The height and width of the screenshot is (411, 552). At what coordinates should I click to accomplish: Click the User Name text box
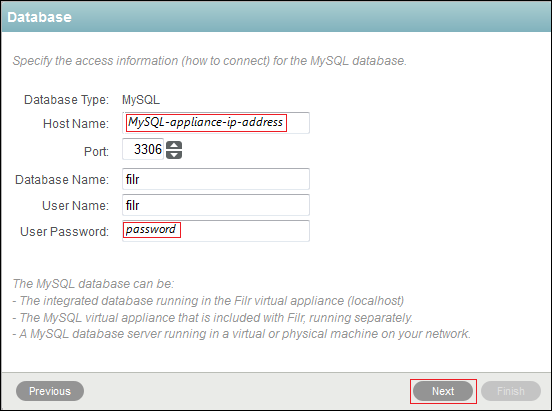click(x=216, y=205)
